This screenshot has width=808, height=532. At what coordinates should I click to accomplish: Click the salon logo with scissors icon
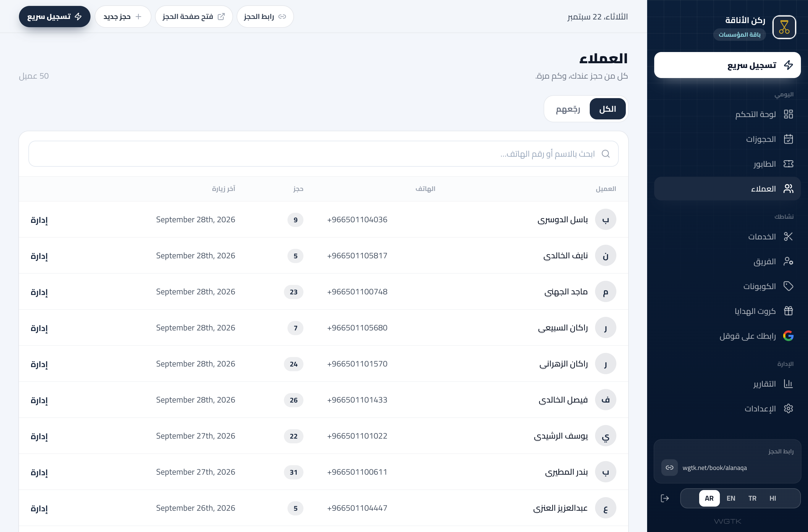click(x=784, y=27)
